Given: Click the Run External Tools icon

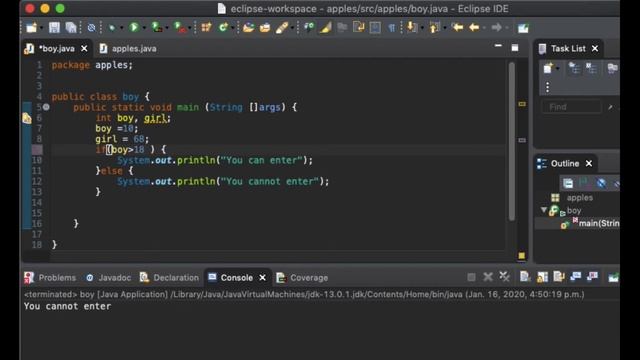Looking at the screenshot, I should tap(179, 28).
